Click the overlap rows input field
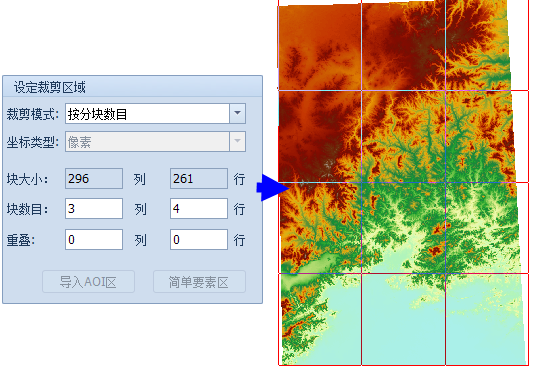 [x=199, y=239]
